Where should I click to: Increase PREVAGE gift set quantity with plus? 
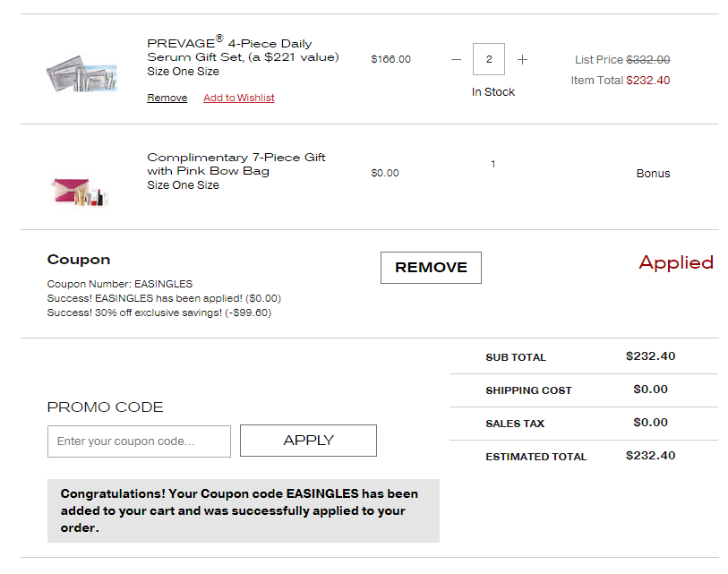point(522,59)
